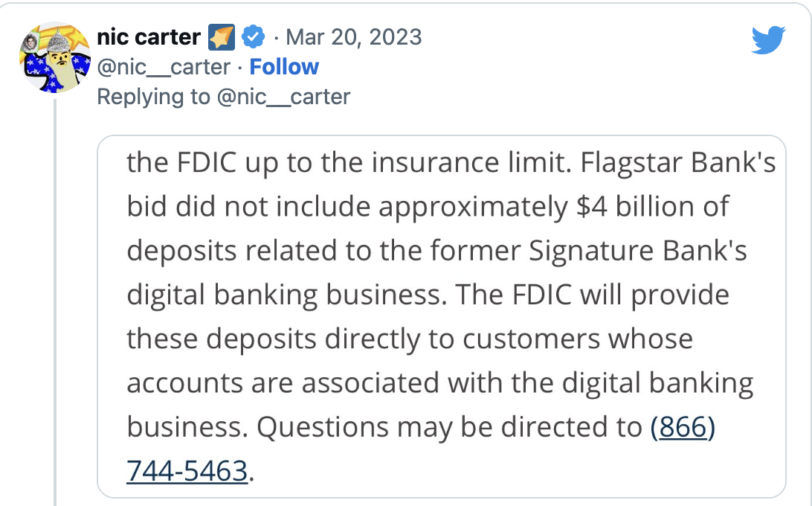Click the Twitter bird logo

coord(767,39)
